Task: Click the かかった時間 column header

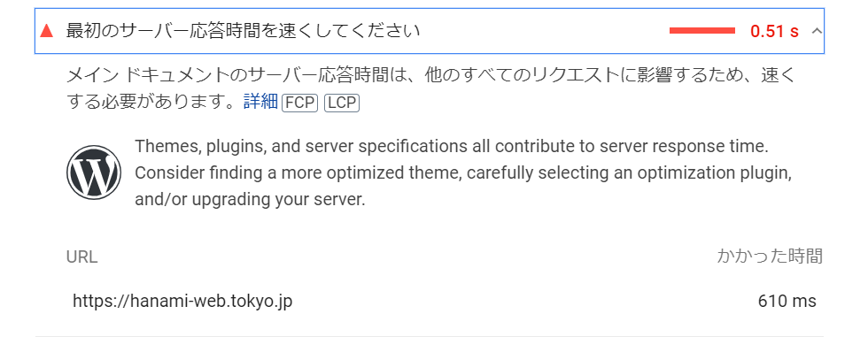Action: click(770, 257)
